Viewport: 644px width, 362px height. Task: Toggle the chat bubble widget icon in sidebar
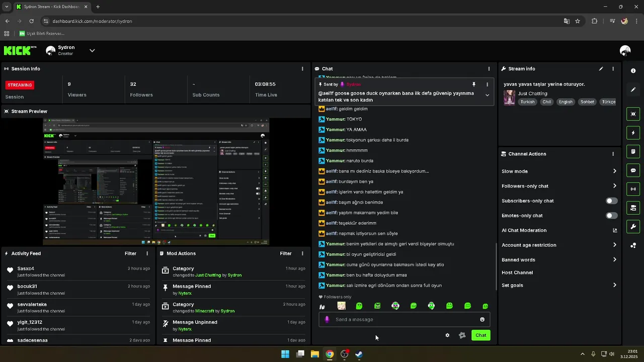point(633,170)
